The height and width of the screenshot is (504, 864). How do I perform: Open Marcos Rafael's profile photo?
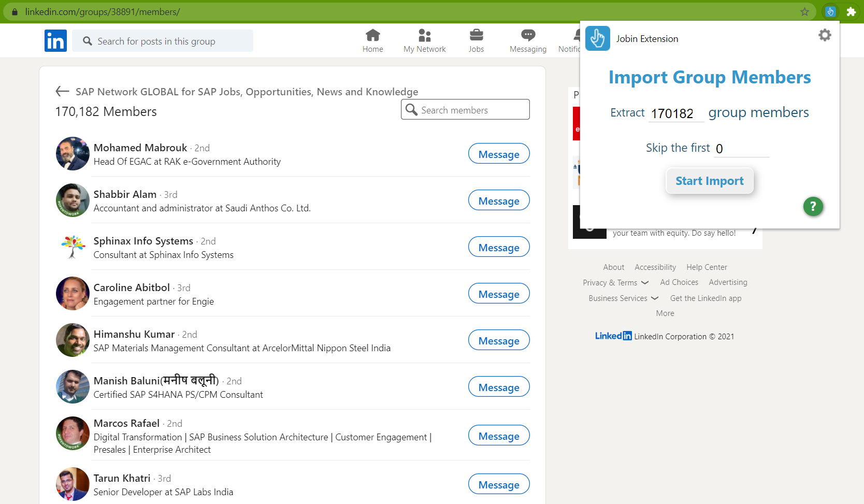pos(73,433)
